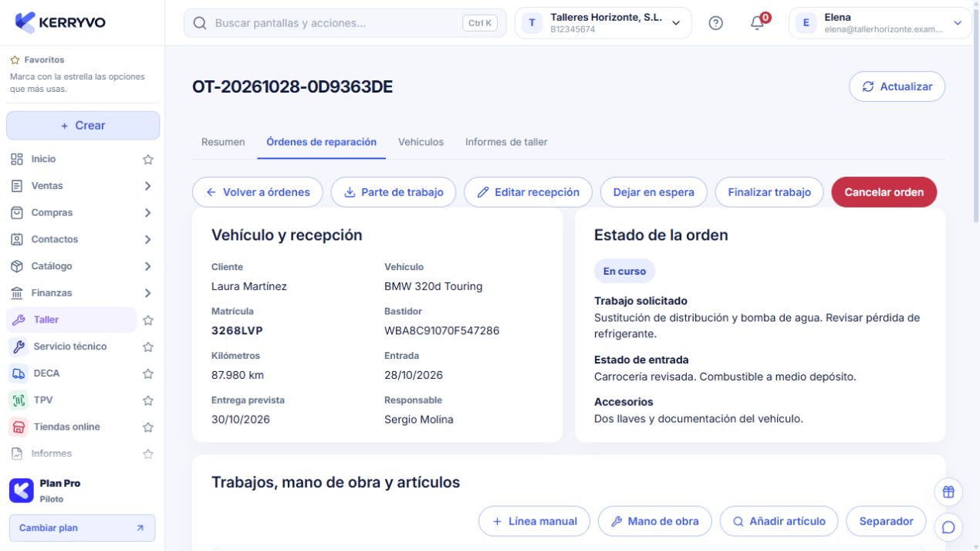Select the Órdenes de reparación tab

[x=322, y=142]
